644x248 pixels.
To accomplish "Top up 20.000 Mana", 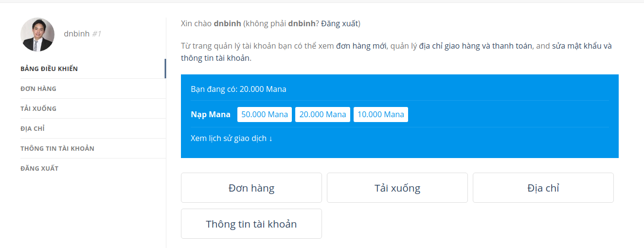I will pyautogui.click(x=322, y=114).
